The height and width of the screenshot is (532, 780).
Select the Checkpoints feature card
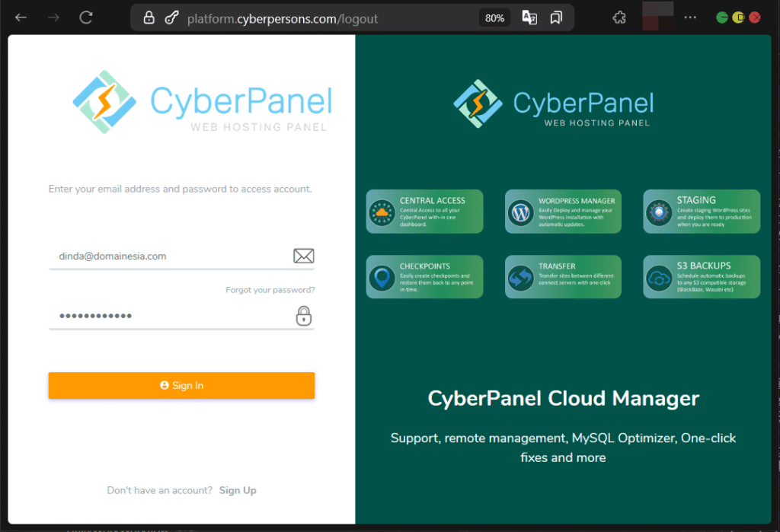[x=424, y=277]
